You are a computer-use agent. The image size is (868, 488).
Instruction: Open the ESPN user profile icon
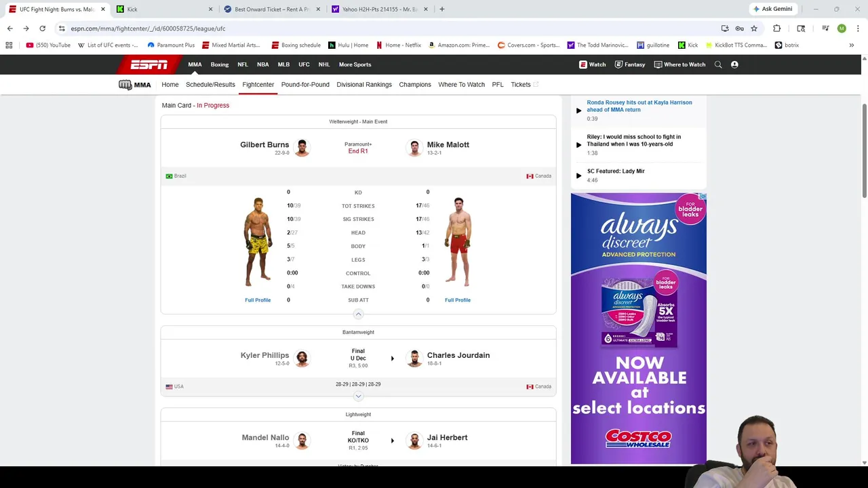click(x=734, y=64)
